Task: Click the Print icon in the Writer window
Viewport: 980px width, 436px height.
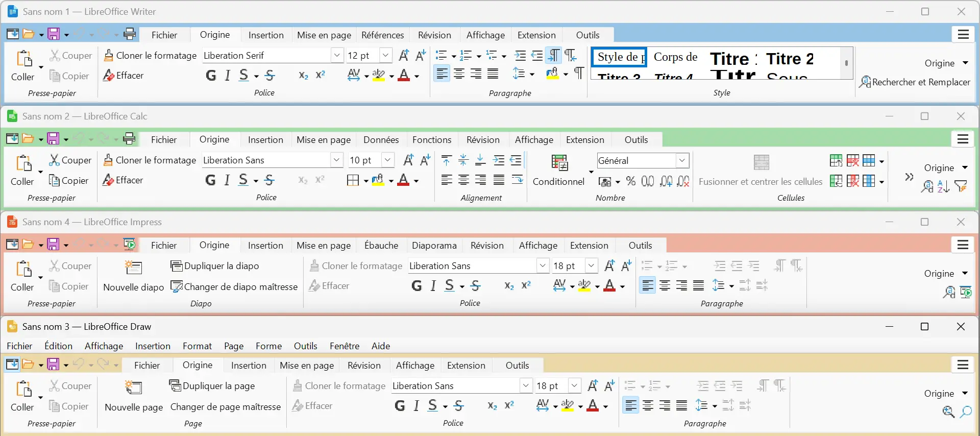Action: click(x=130, y=34)
